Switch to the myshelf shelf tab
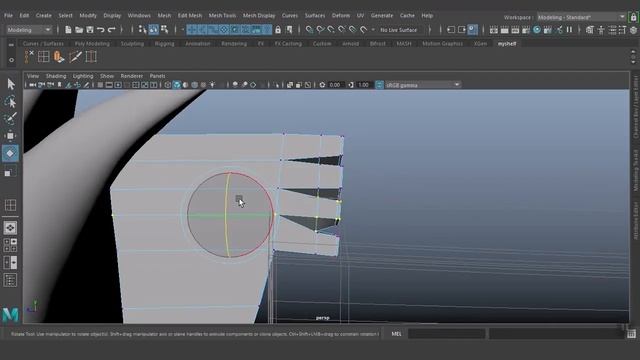640x360 pixels. click(x=507, y=44)
